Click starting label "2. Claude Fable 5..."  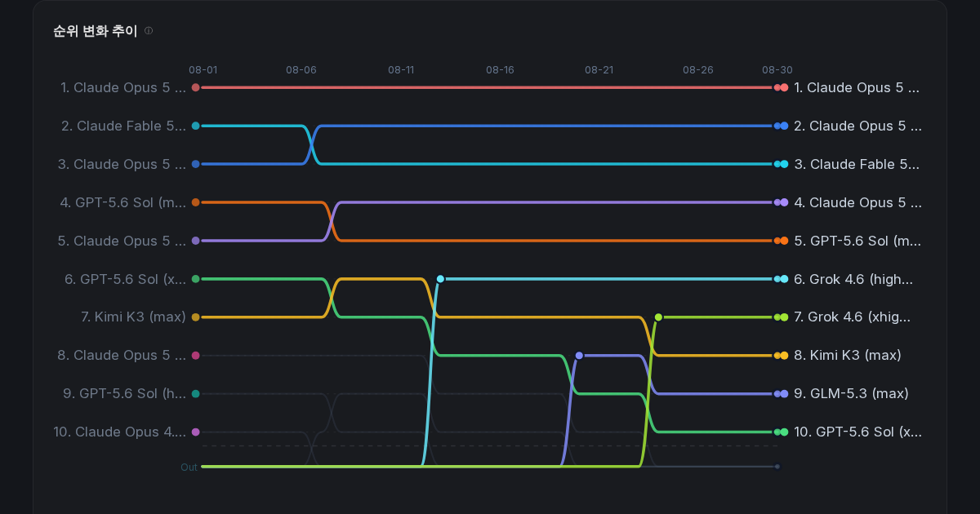point(123,126)
